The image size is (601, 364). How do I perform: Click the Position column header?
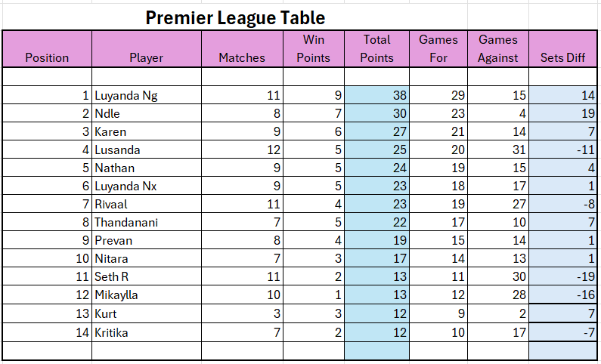coord(47,49)
